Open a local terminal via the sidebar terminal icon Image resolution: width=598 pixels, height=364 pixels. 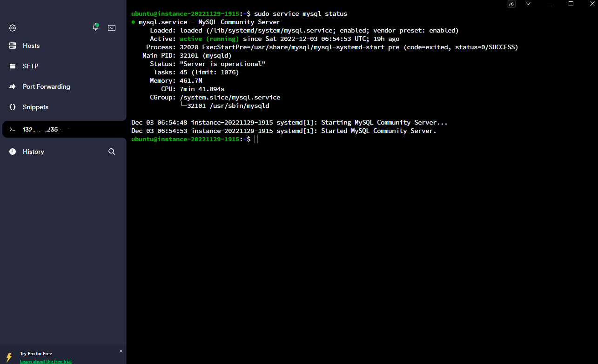click(x=112, y=28)
